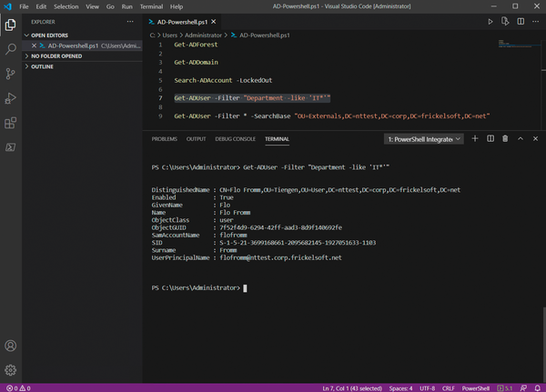
Task: Open the File menu
Action: click(x=24, y=6)
